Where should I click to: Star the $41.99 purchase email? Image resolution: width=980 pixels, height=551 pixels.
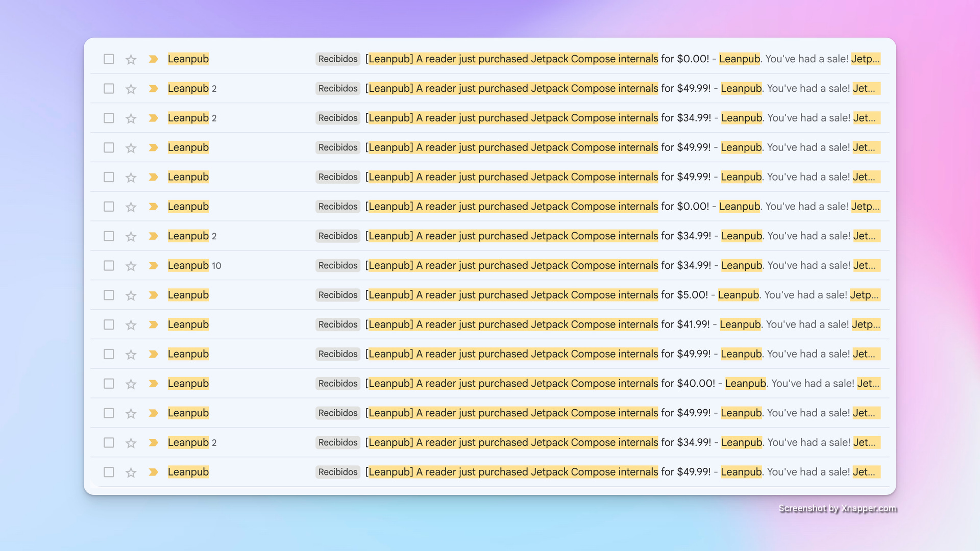[x=131, y=325]
